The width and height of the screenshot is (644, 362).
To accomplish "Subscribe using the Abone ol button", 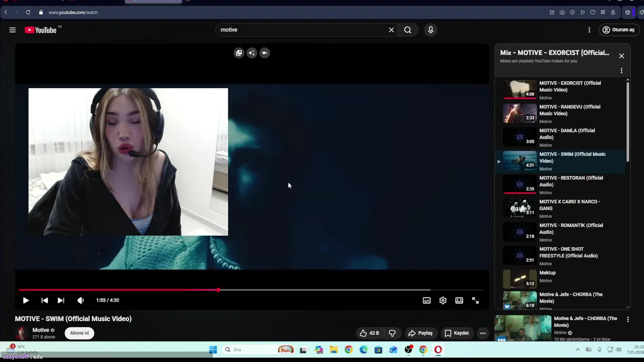I will [79, 333].
